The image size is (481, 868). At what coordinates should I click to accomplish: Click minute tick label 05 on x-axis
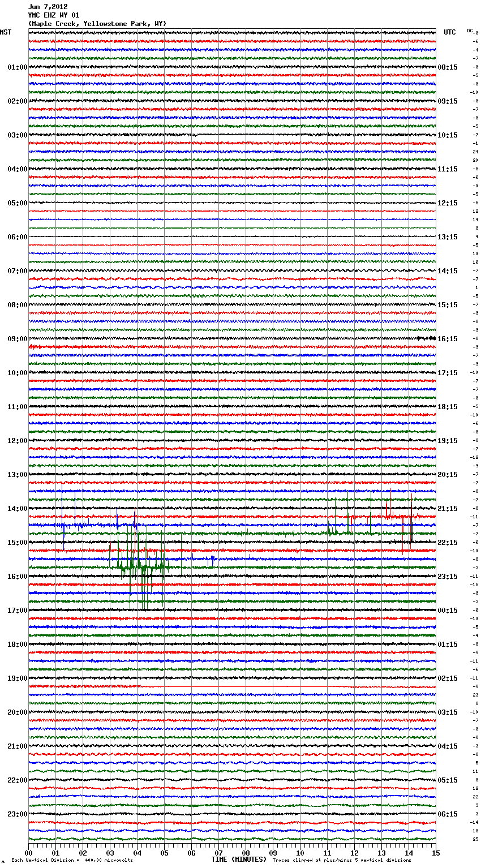tap(164, 853)
